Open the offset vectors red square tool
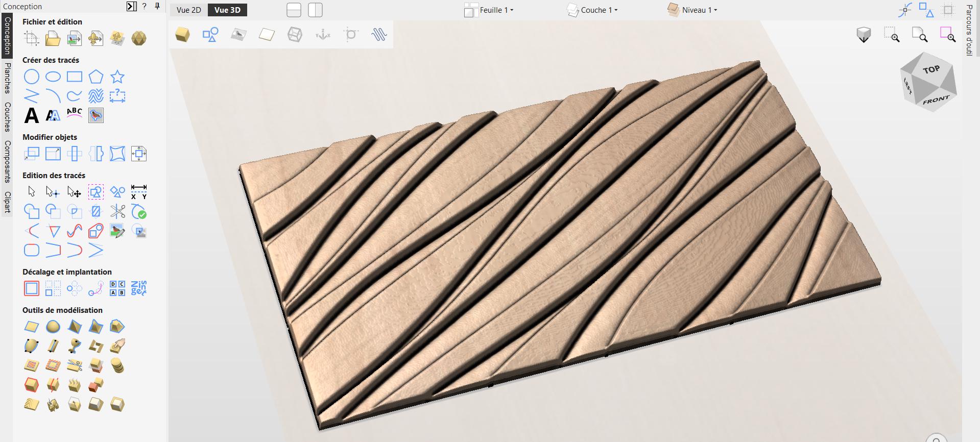The width and height of the screenshot is (980, 442). pos(32,288)
